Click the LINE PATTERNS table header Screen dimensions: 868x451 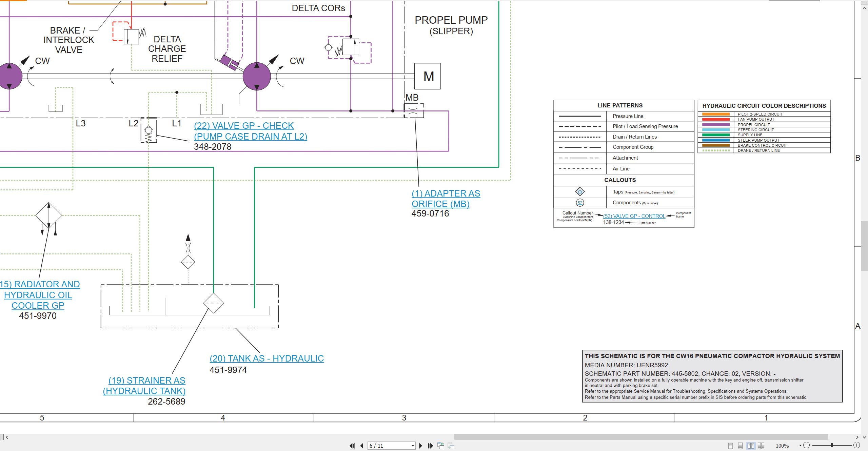[x=620, y=106]
